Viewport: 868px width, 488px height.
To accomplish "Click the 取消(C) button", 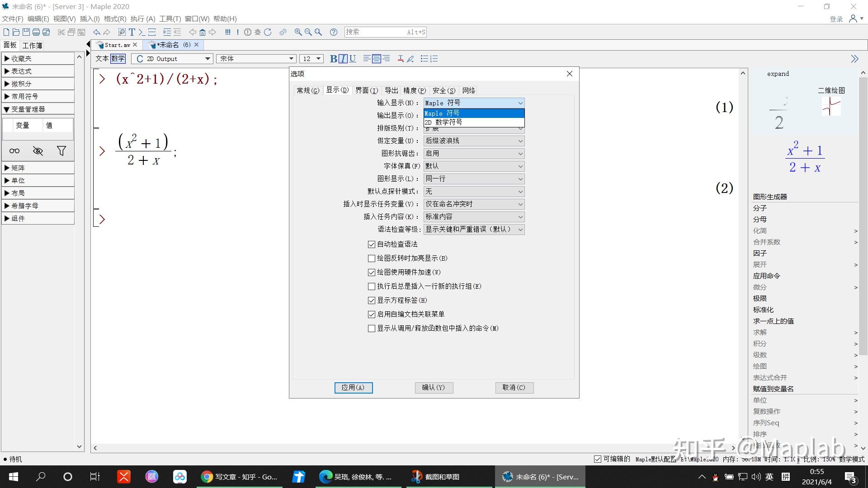I will pos(514,388).
